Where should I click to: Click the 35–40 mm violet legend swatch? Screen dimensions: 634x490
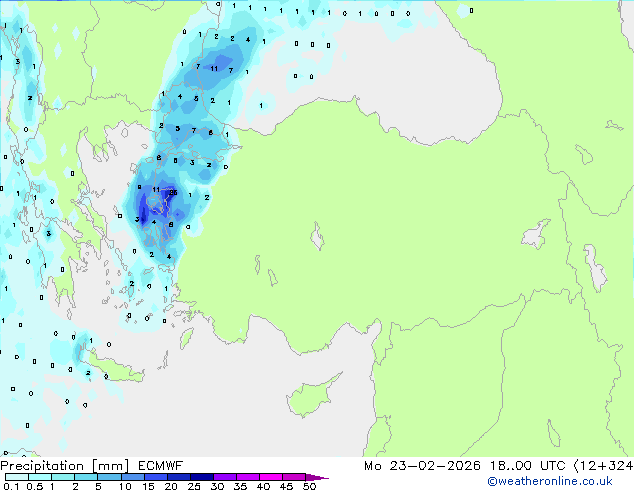pyautogui.click(x=247, y=477)
